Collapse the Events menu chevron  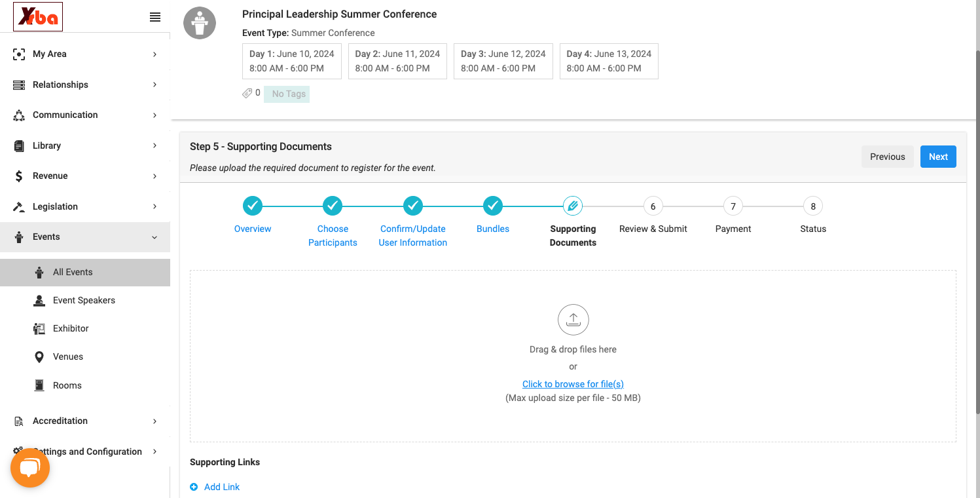[x=155, y=237]
